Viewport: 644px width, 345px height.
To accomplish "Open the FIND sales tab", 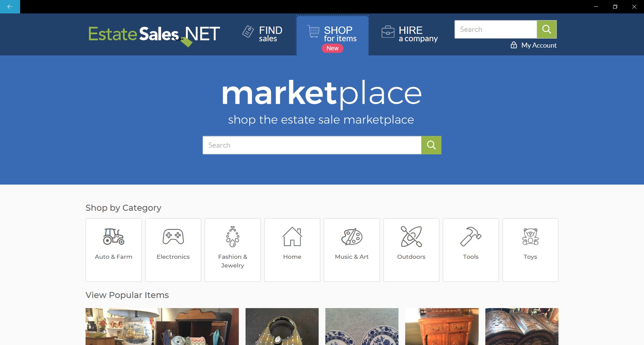I will pyautogui.click(x=262, y=34).
